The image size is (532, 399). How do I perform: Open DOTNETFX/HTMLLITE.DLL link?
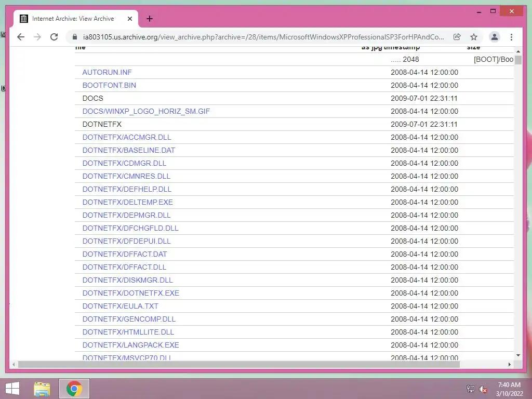(x=128, y=332)
